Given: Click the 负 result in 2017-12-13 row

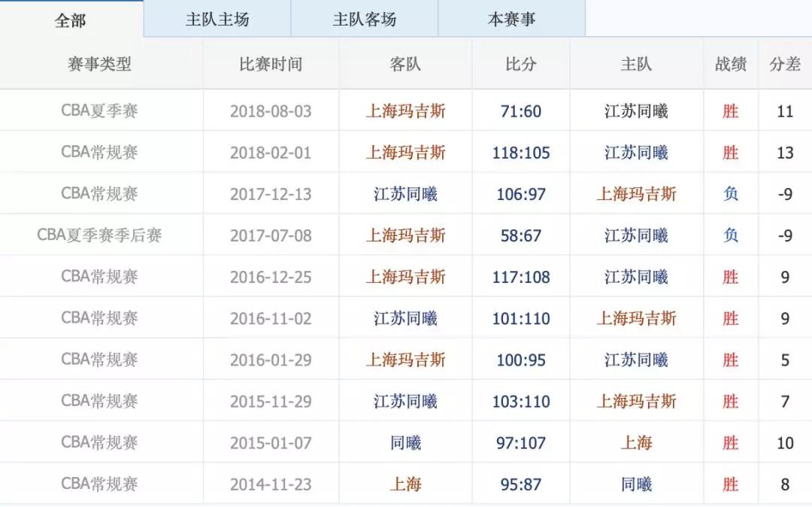Looking at the screenshot, I should point(730,194).
